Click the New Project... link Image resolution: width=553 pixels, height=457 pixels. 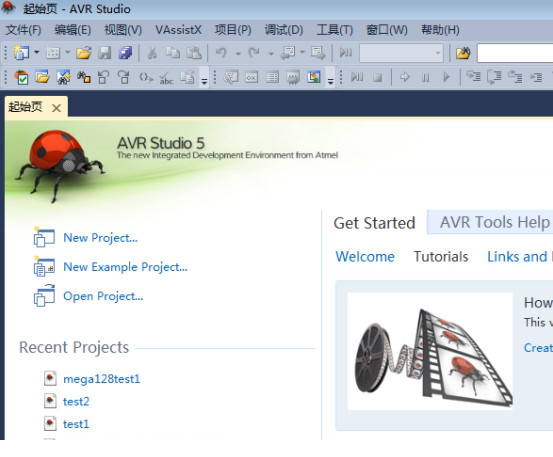(101, 238)
